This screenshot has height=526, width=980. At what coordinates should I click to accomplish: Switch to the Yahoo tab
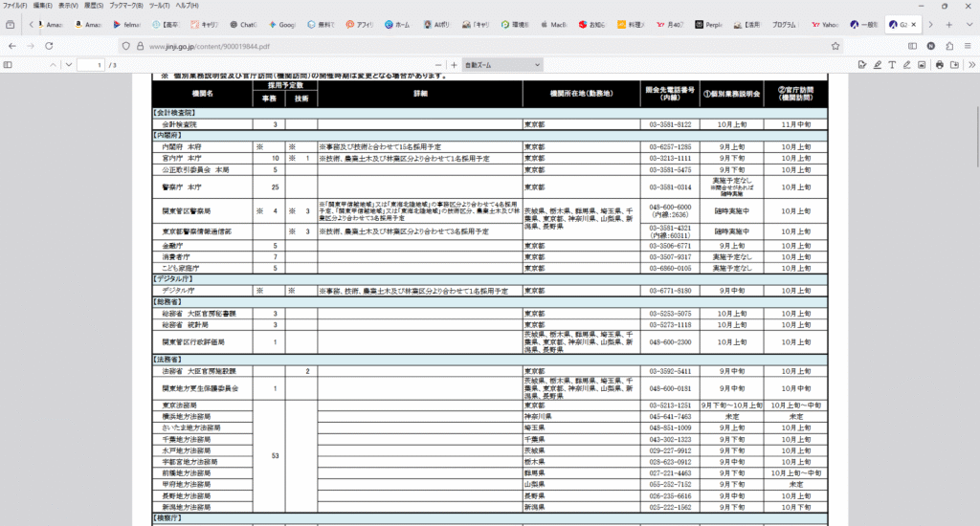825,25
